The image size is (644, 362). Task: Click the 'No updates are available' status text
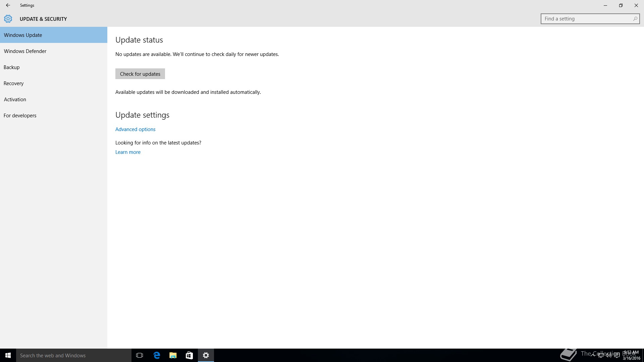(x=197, y=54)
